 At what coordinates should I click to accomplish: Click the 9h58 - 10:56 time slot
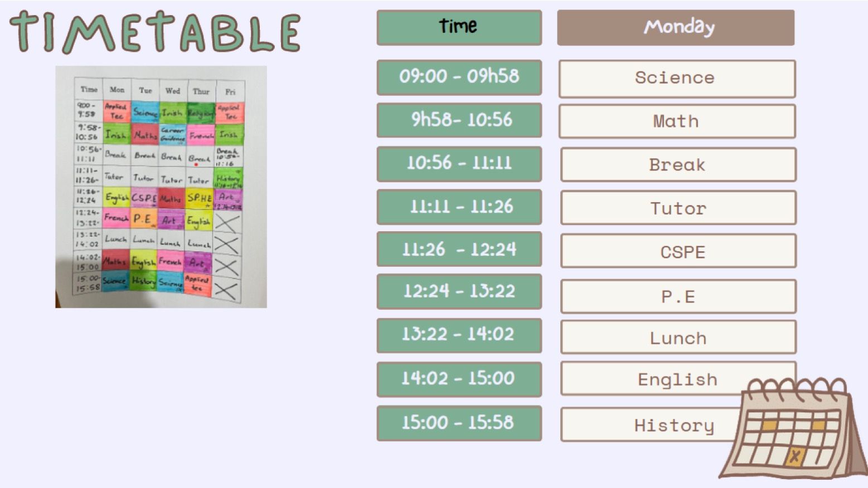[x=459, y=120]
